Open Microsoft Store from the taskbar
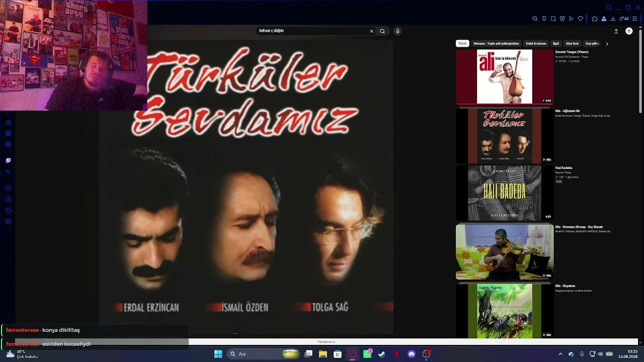Screen dimensions: 644x362 point(338,354)
